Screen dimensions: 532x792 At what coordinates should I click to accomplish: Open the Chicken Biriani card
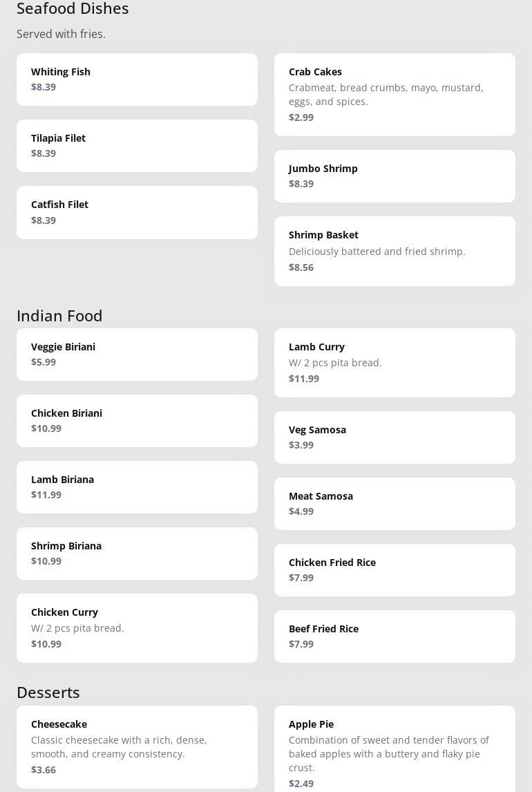tap(137, 421)
